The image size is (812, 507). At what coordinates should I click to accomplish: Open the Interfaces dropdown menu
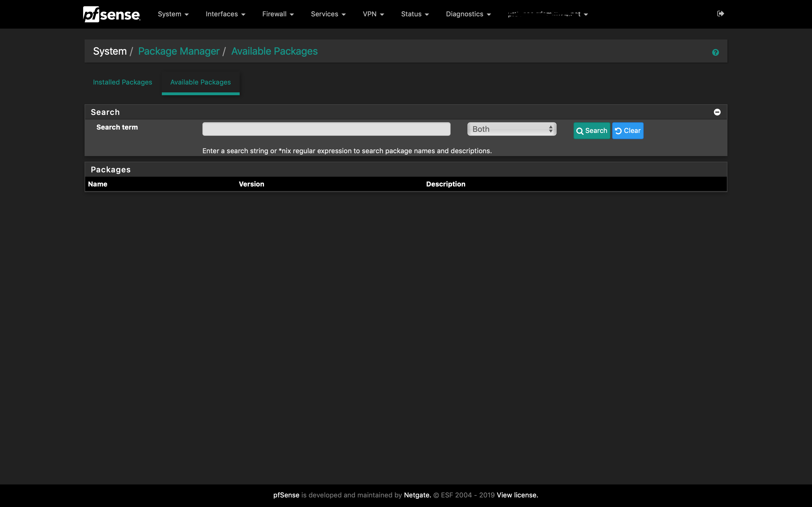225,14
